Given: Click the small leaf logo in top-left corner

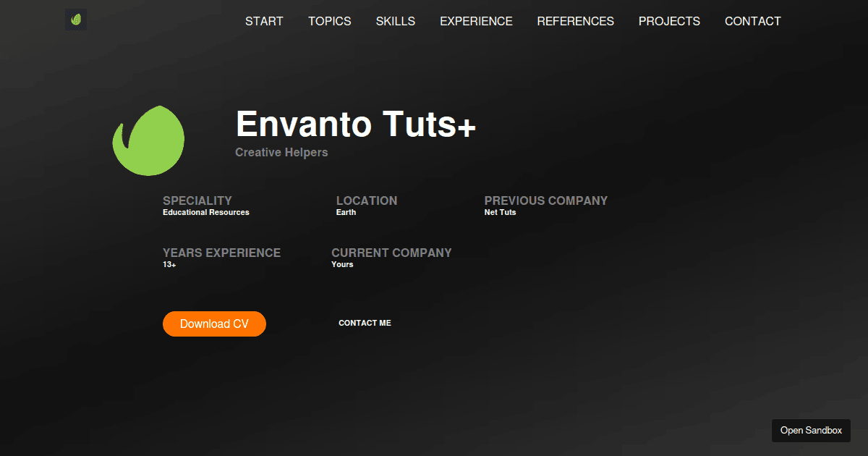Looking at the screenshot, I should [x=75, y=19].
